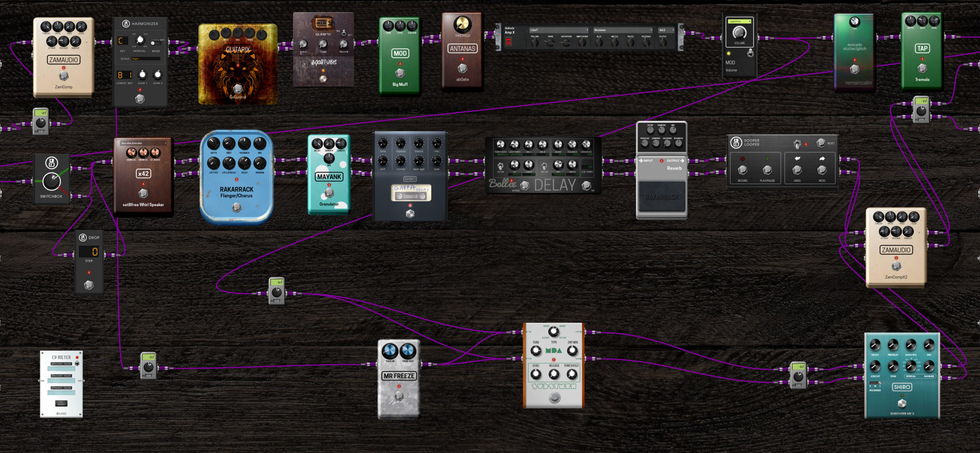Toggle the abGate footswitch
This screenshot has width=980, height=453.
pos(462,68)
